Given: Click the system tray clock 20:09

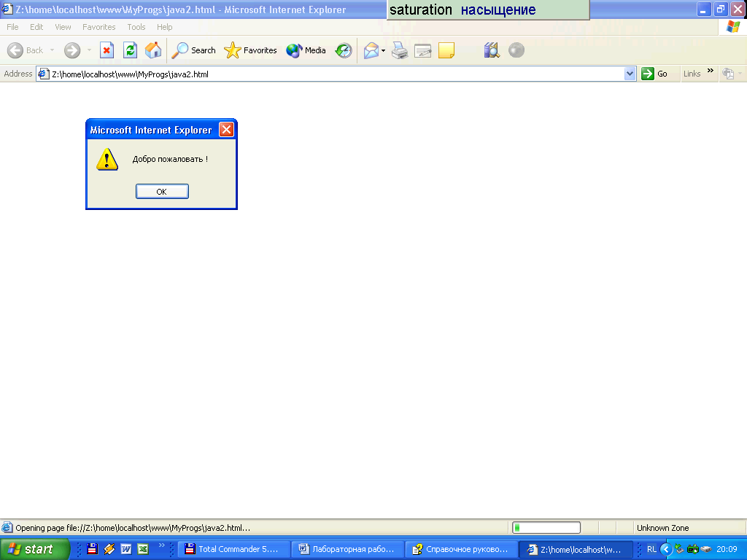Looking at the screenshot, I should (x=727, y=549).
